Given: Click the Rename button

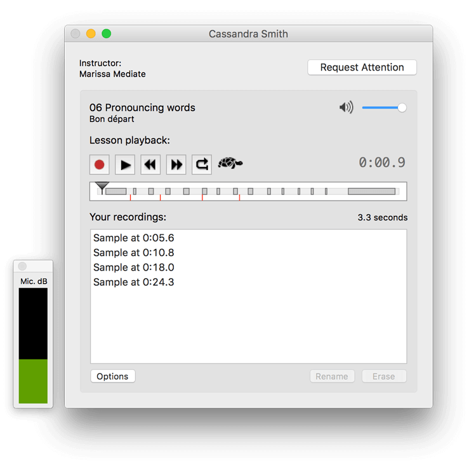Looking at the screenshot, I should (x=332, y=376).
